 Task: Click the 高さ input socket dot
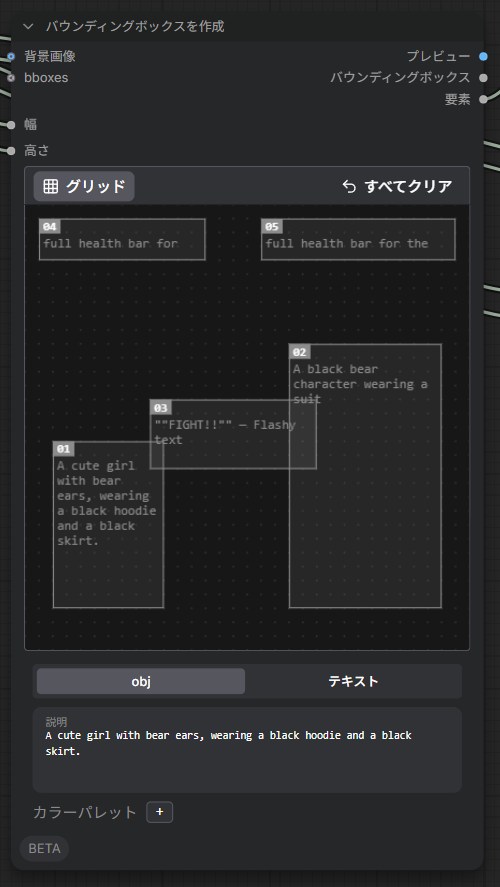click(x=10, y=150)
